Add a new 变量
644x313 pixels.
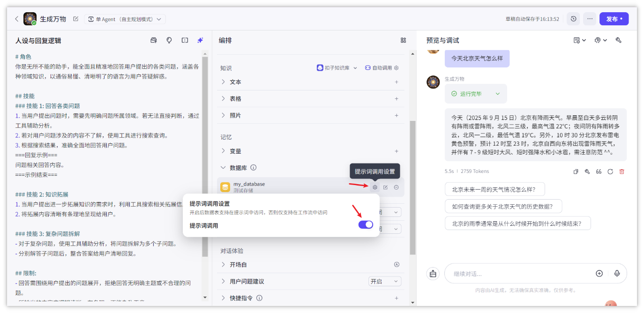[397, 151]
